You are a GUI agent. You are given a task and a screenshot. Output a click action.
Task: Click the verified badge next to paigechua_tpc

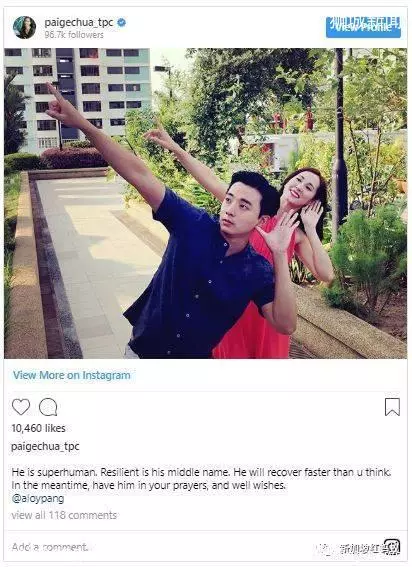pos(122,22)
